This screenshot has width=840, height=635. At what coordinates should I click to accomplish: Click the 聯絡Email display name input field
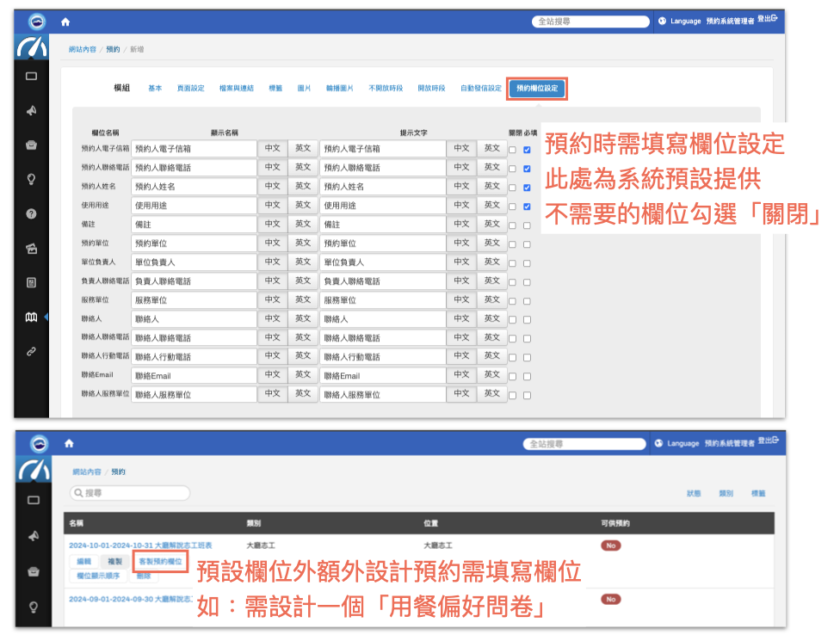pyautogui.click(x=195, y=376)
